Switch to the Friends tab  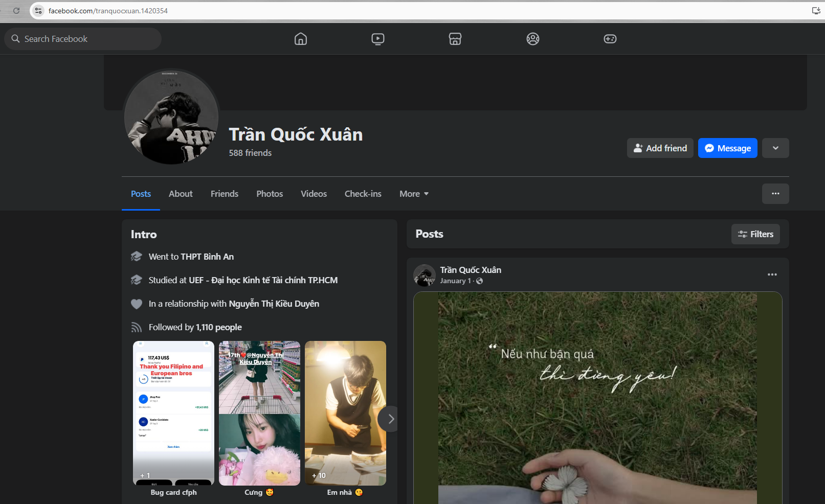click(225, 194)
